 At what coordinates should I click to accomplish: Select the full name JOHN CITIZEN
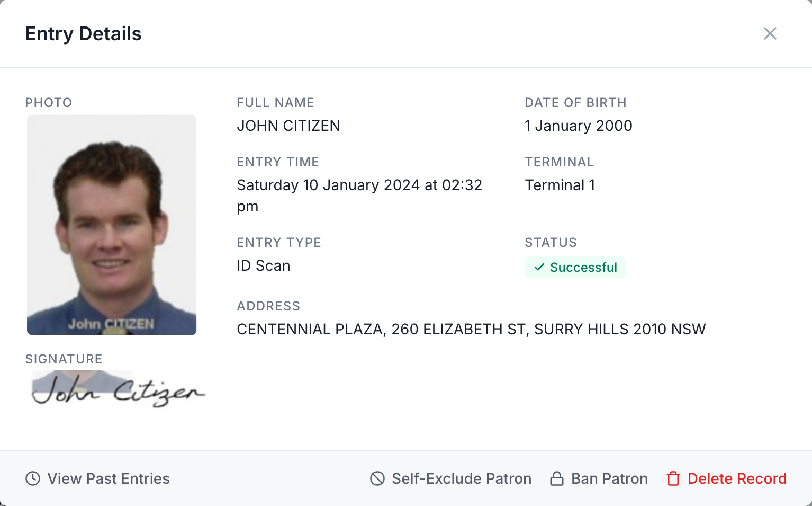(x=288, y=126)
